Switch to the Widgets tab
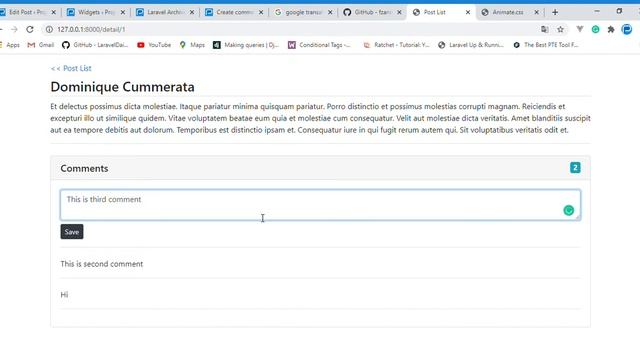The height and width of the screenshot is (360, 640). 96,12
